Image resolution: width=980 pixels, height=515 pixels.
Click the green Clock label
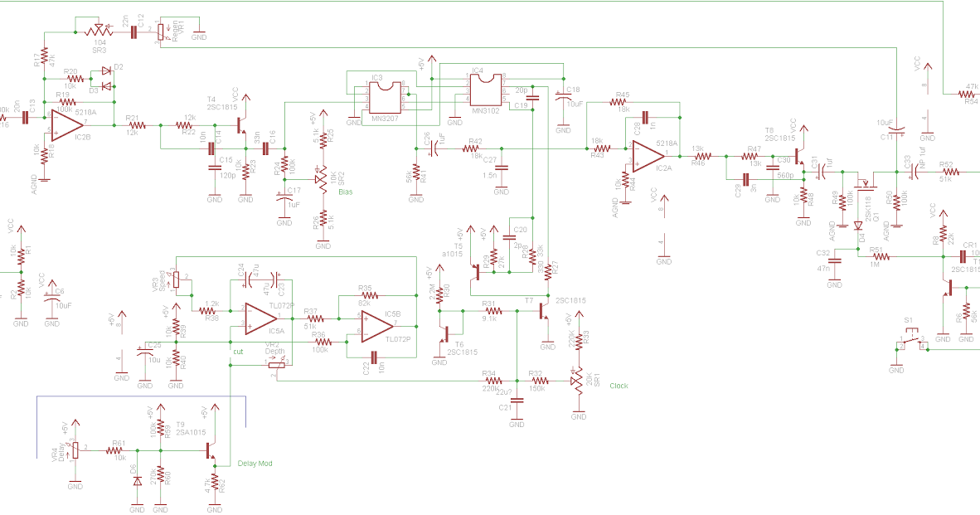(619, 386)
